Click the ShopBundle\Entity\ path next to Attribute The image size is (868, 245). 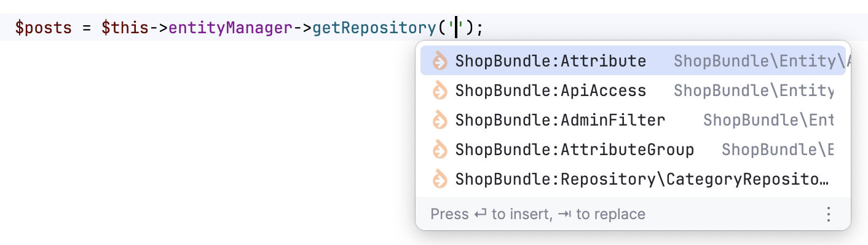coord(762,61)
